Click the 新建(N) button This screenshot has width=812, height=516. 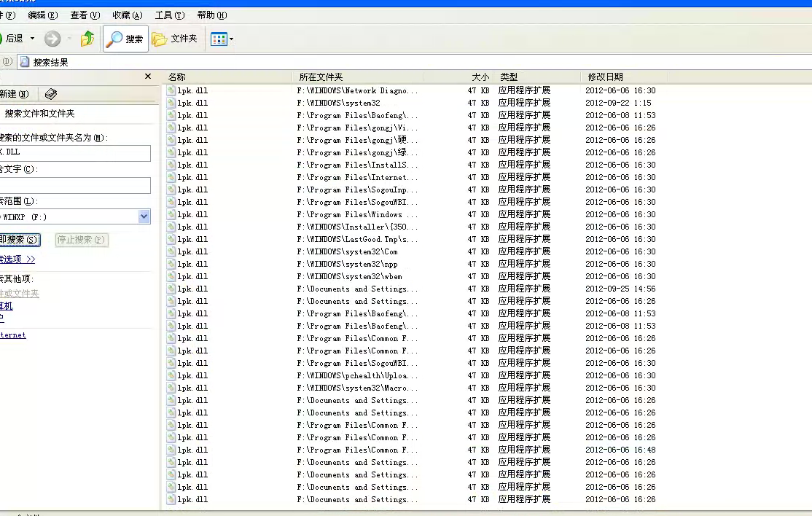pyautogui.click(x=14, y=94)
